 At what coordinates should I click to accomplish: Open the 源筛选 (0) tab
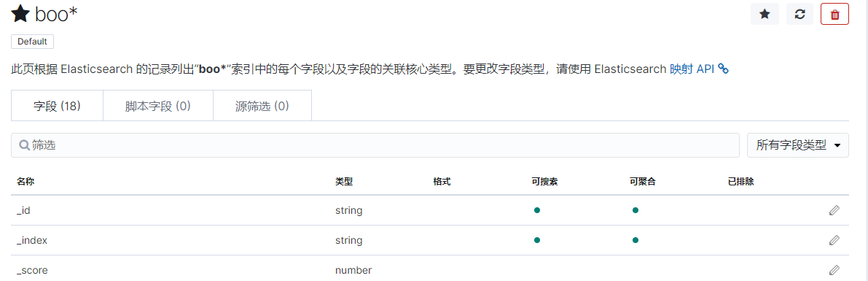point(262,105)
